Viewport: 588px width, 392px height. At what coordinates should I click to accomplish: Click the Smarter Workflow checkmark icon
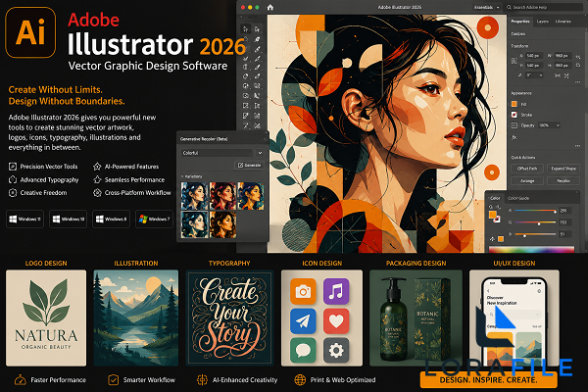[114, 380]
